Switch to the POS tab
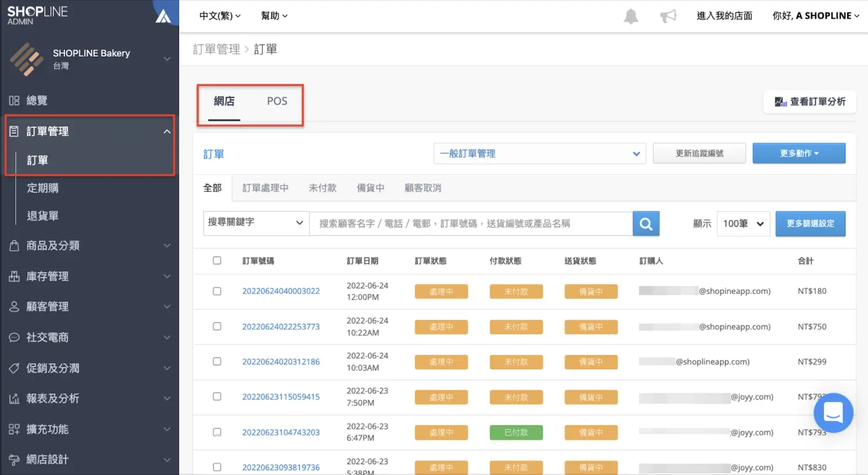The image size is (868, 475). pyautogui.click(x=277, y=101)
